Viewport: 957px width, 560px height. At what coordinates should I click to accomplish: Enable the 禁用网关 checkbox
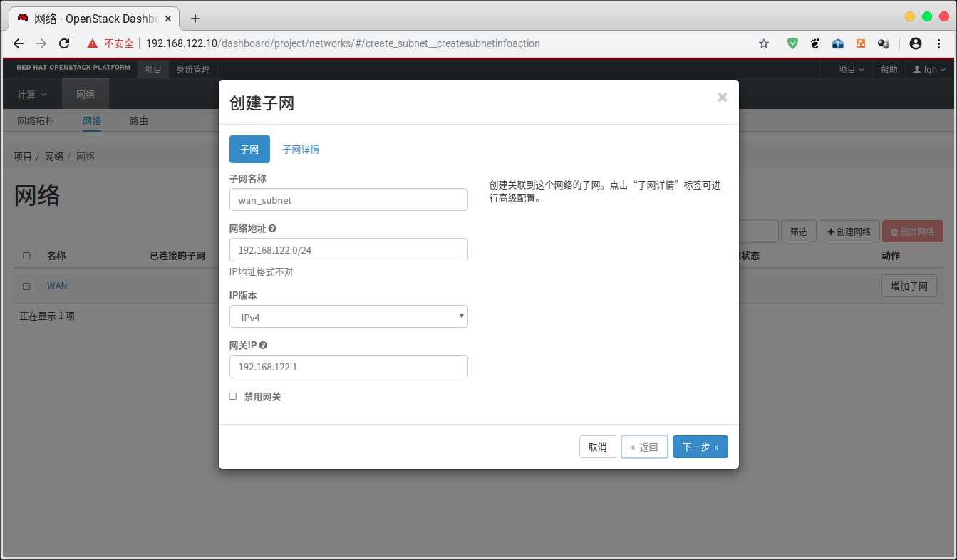coord(233,396)
